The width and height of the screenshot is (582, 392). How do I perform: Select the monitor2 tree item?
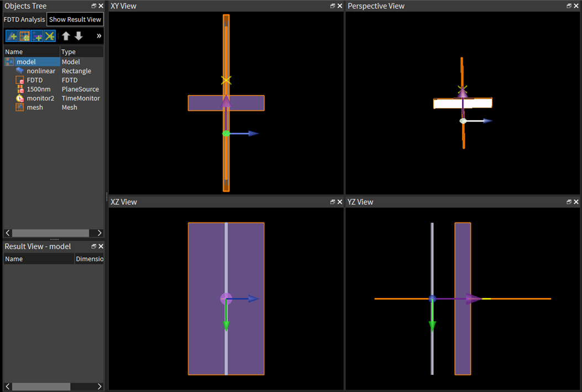[x=40, y=98]
